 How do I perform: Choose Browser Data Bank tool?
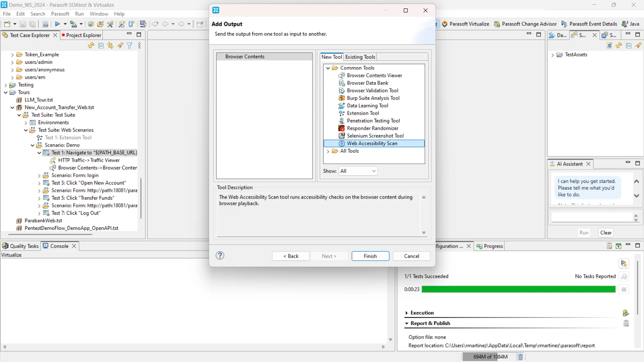[367, 83]
